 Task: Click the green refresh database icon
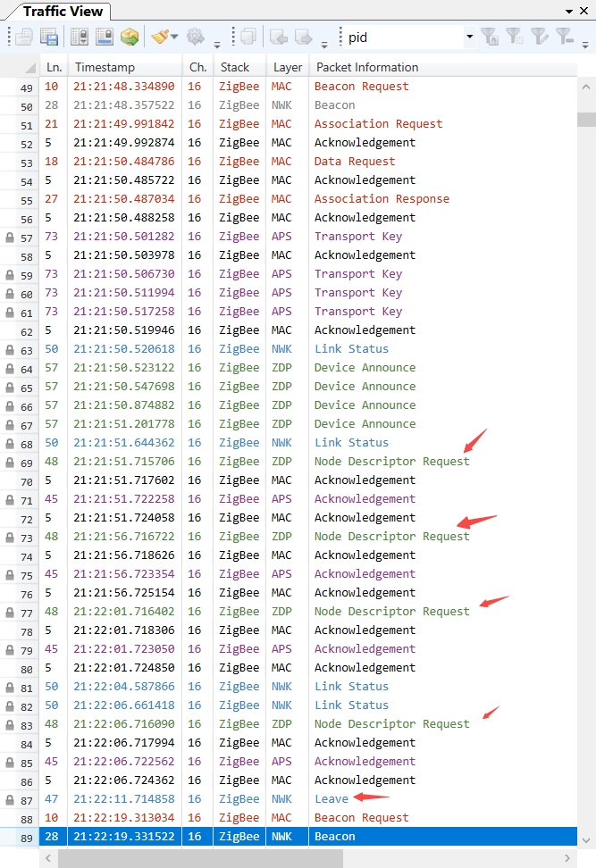[x=130, y=38]
